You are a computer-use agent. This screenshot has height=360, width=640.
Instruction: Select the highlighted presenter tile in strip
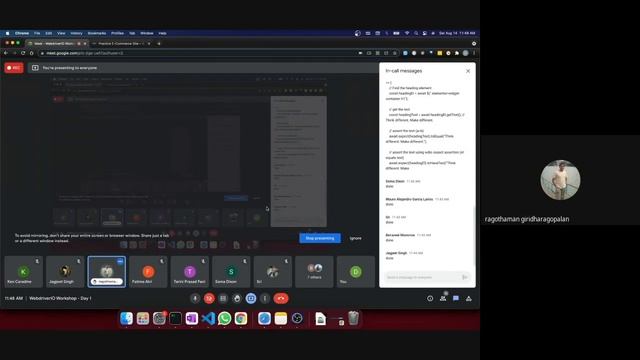(x=107, y=272)
